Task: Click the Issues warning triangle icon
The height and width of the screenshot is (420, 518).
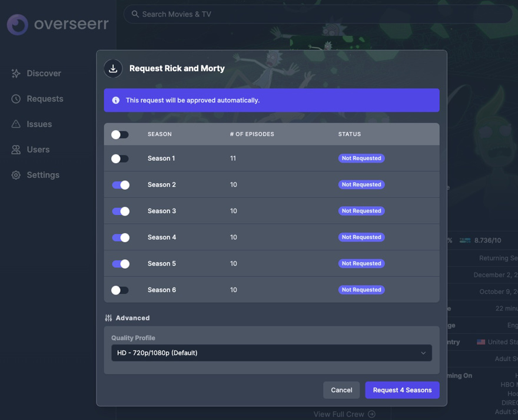Action: pos(16,124)
